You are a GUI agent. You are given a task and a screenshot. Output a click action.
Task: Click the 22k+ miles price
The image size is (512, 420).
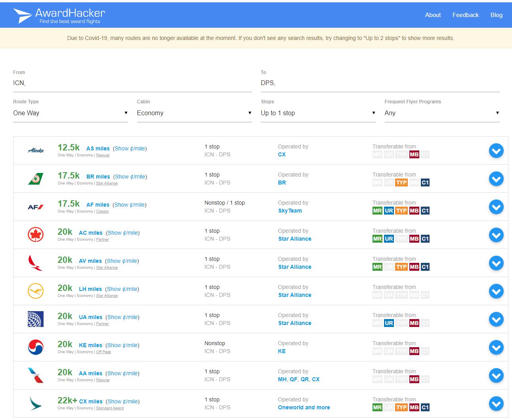click(x=67, y=401)
